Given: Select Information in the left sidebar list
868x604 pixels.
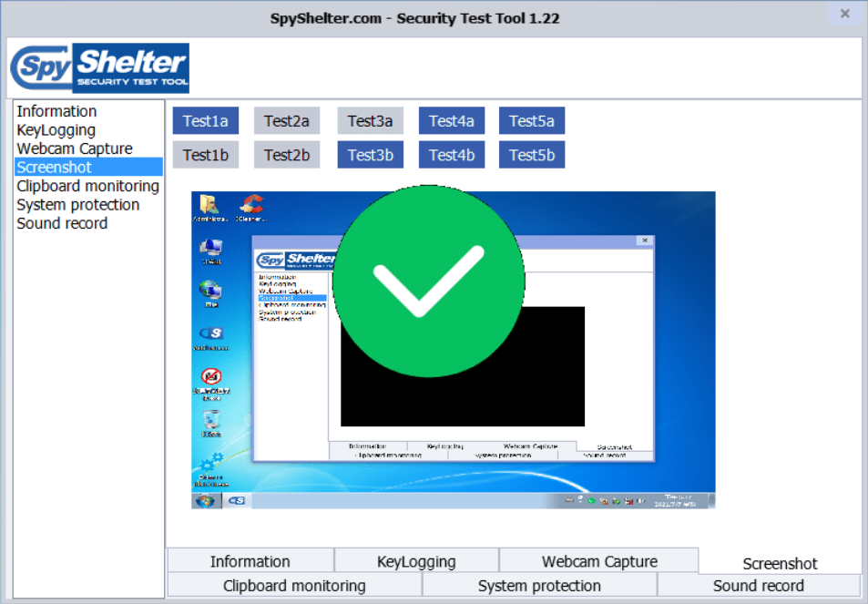Looking at the screenshot, I should (x=88, y=111).
